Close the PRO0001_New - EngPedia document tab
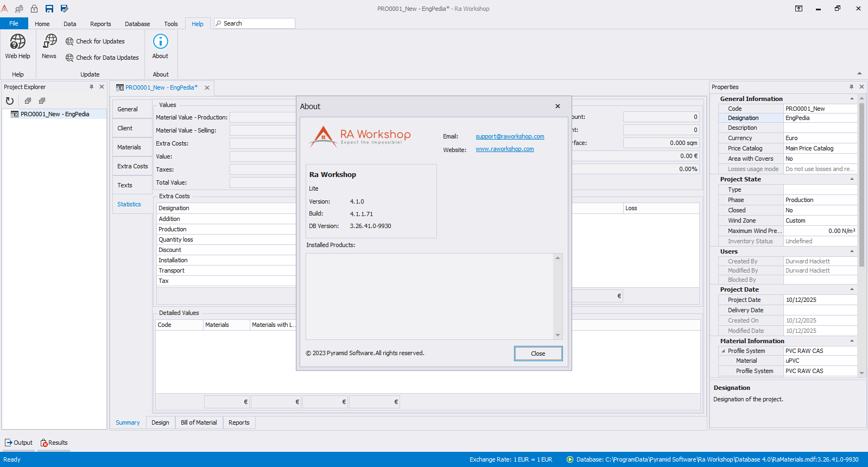The height and width of the screenshot is (467, 868). tap(207, 87)
